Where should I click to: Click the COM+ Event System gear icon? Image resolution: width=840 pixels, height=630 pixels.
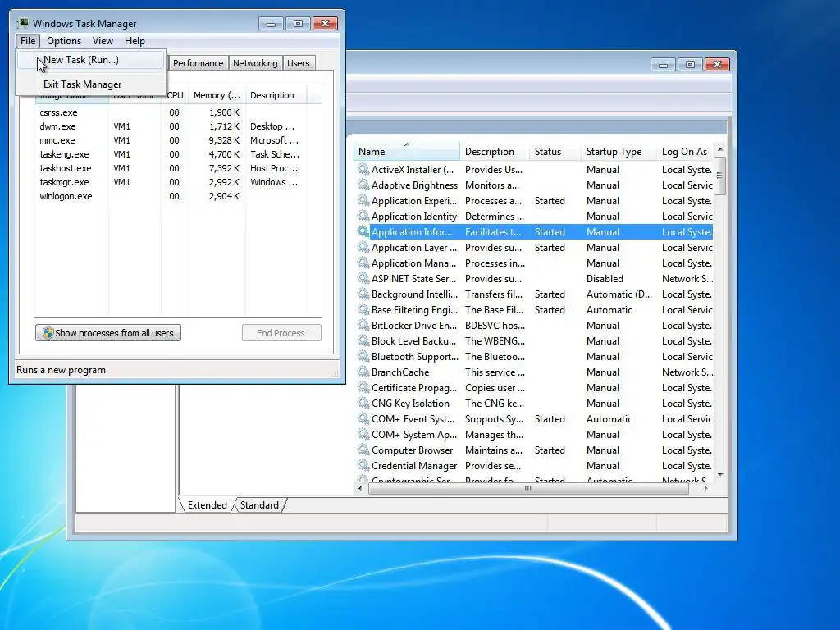click(x=363, y=418)
